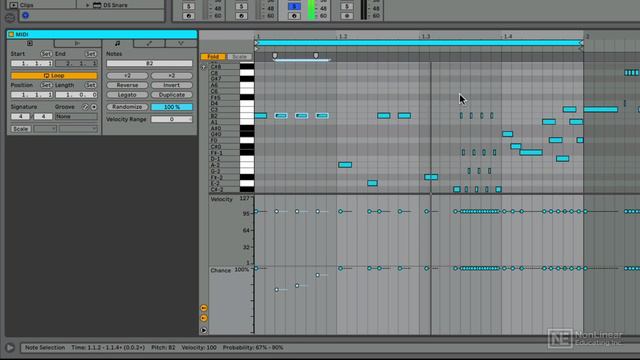Switch to the Envelopes tab

click(149, 43)
